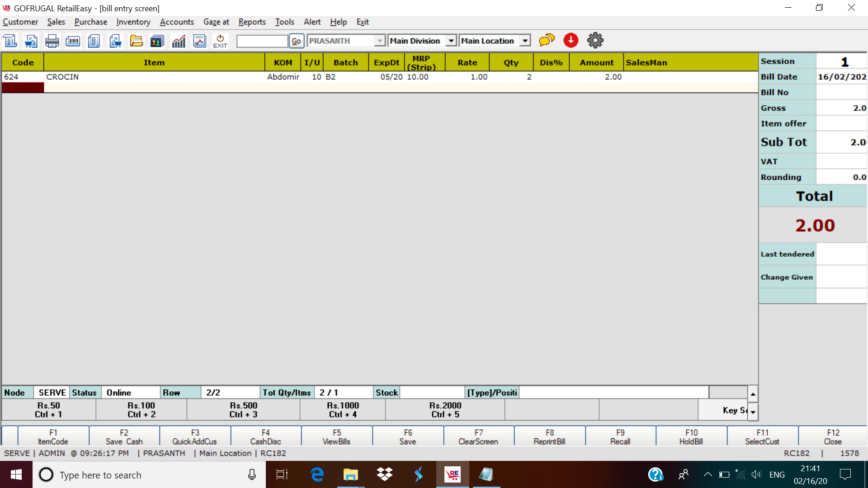The width and height of the screenshot is (868, 488).
Task: Click the barcode icon in toolbar
Action: coord(73,41)
